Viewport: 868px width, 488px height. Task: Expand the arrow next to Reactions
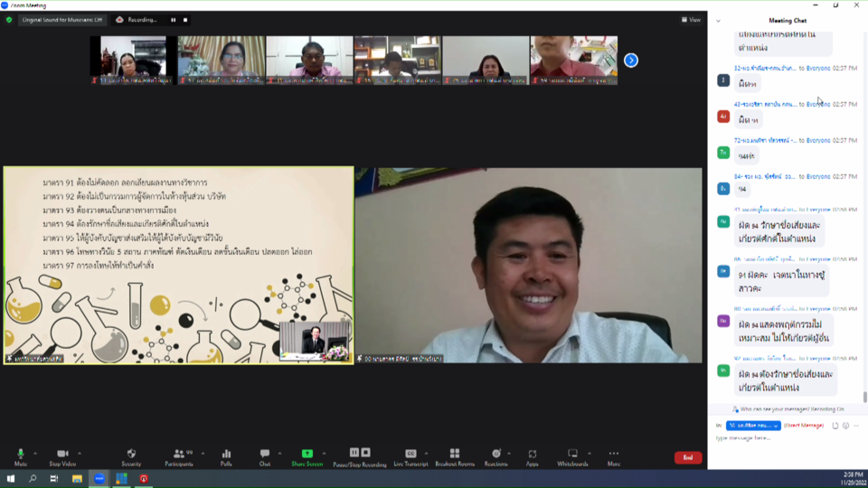click(x=509, y=454)
